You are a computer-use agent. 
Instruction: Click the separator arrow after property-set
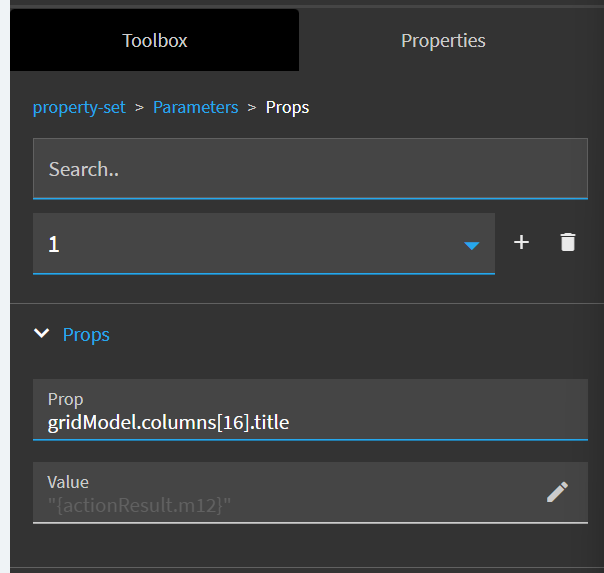(x=139, y=107)
